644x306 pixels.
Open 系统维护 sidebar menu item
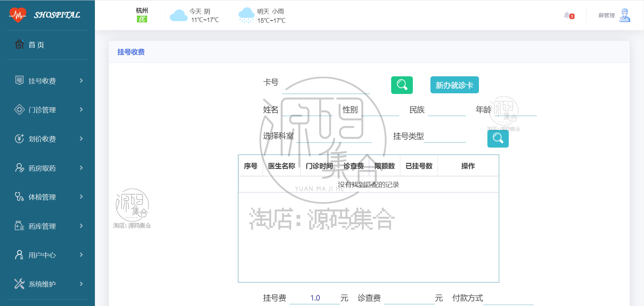47,284
